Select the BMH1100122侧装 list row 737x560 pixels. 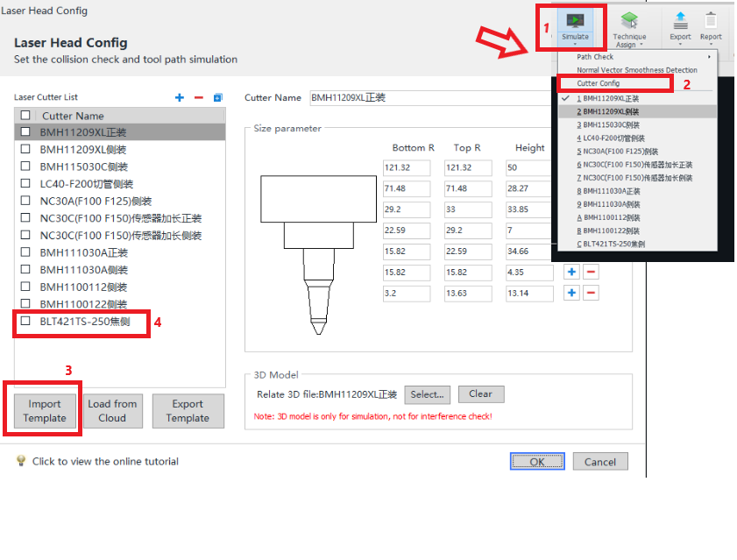pos(120,304)
